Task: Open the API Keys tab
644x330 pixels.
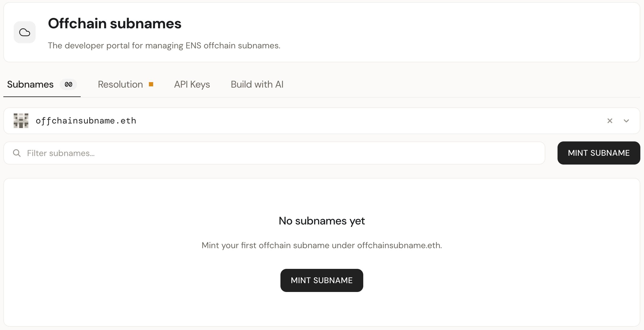Action: 192,85
